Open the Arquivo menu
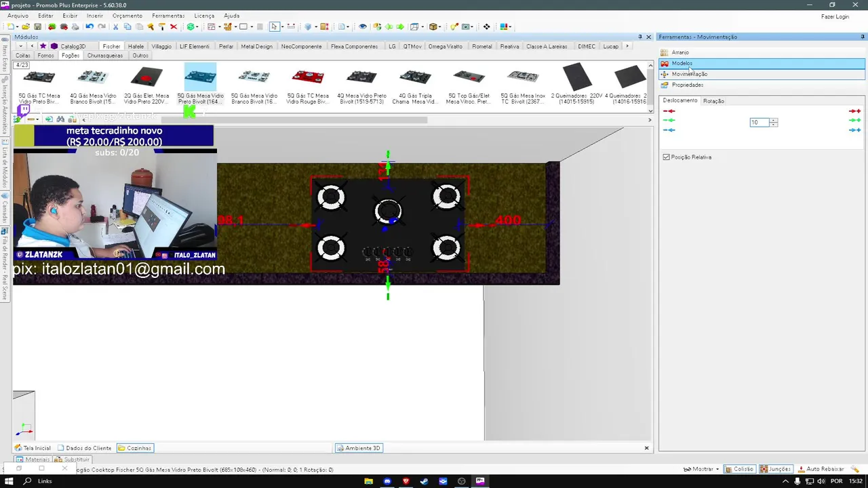The height and width of the screenshot is (488, 868). 18,16
